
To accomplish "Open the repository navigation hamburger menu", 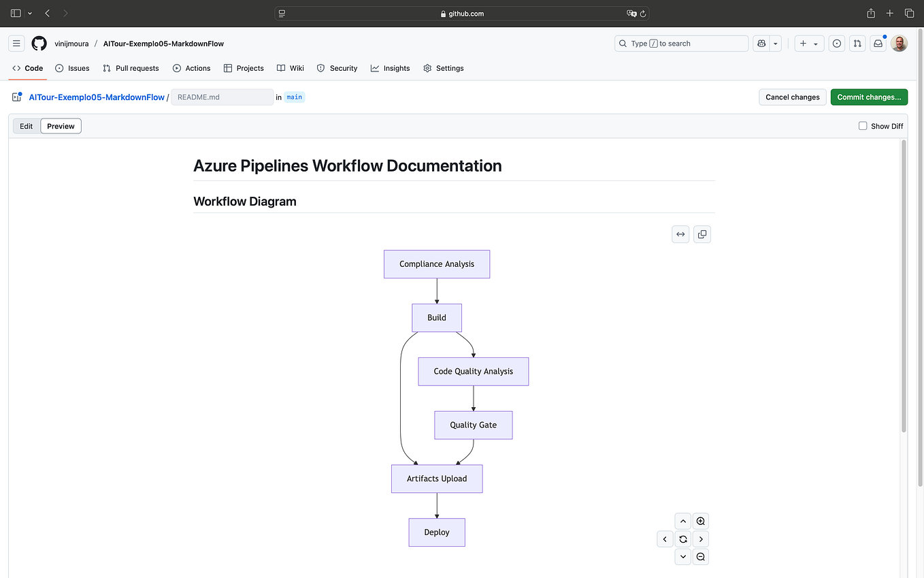I will (x=16, y=43).
